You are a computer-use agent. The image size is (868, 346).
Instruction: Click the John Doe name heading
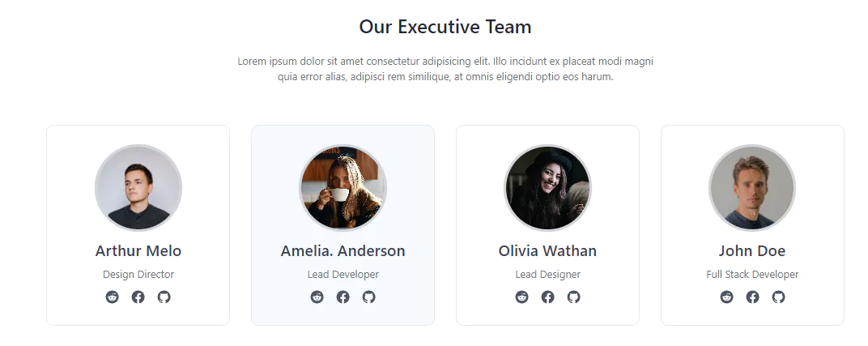[x=752, y=250]
